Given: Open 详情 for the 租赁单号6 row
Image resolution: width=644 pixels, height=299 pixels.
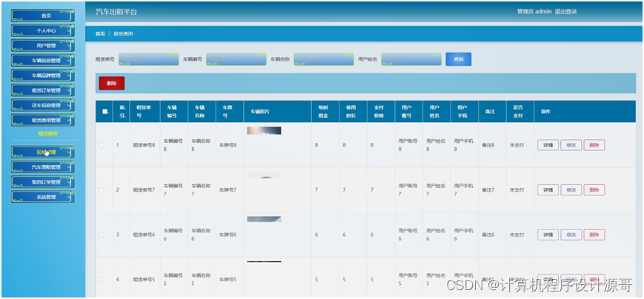Looking at the screenshot, I should click(548, 235).
